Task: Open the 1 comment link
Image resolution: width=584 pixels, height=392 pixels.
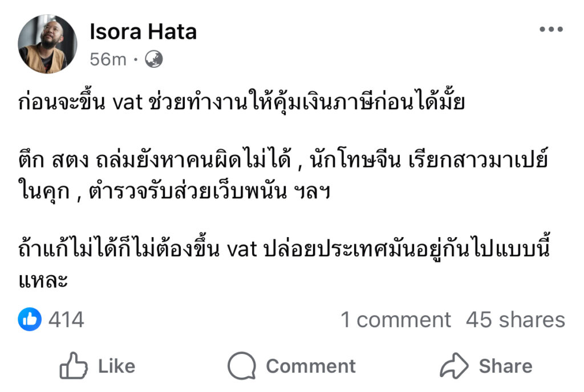Action: click(395, 320)
